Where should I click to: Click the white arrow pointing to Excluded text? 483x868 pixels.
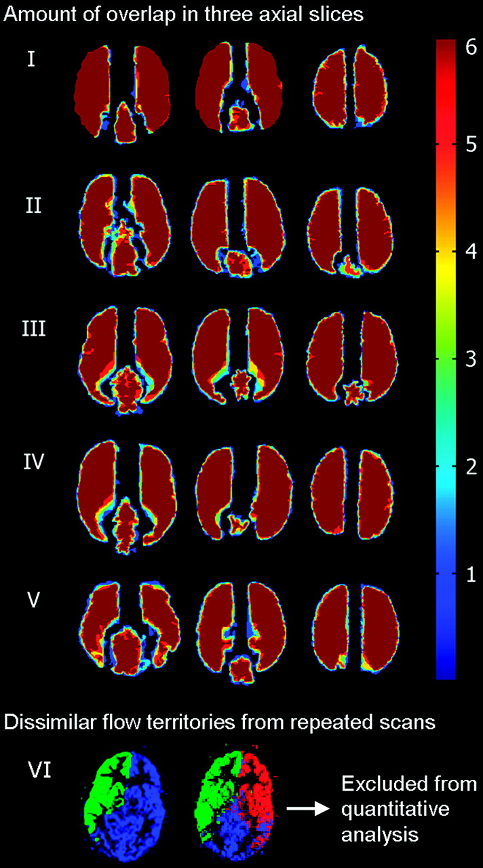[x=309, y=808]
